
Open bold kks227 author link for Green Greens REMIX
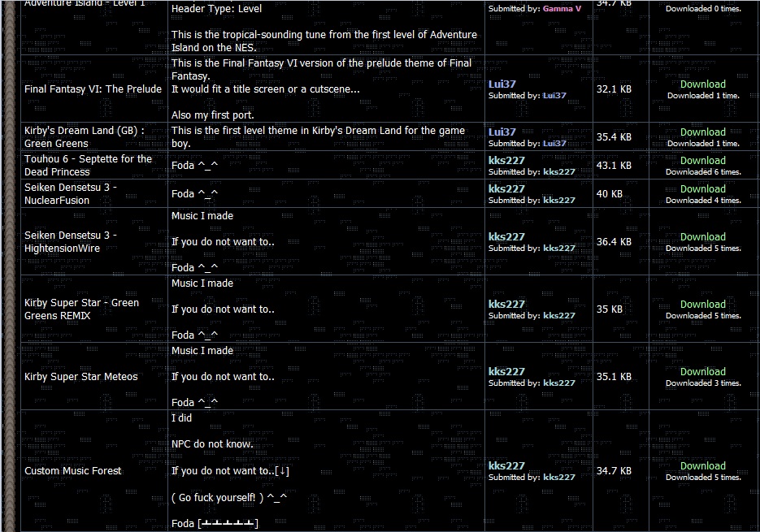506,305
